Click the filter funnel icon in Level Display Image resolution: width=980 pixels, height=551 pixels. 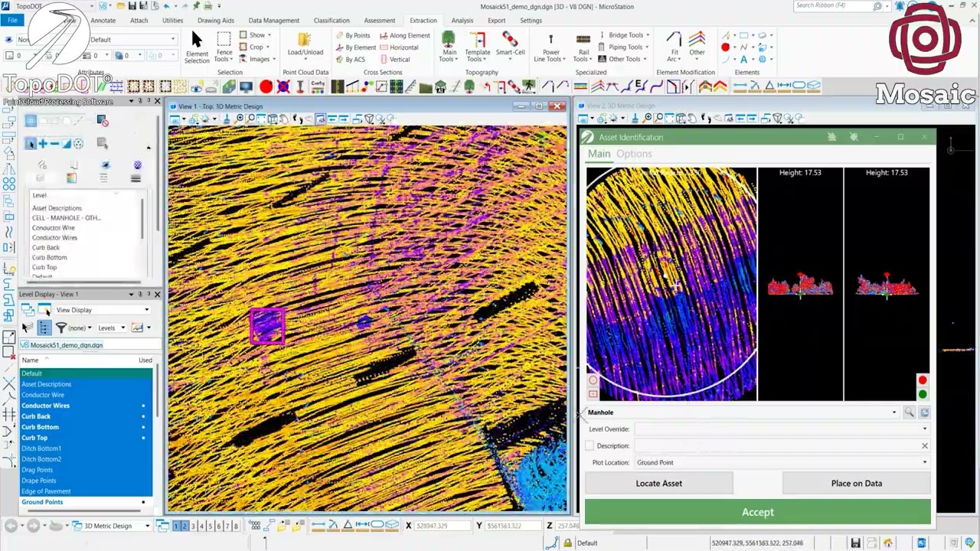[60, 328]
